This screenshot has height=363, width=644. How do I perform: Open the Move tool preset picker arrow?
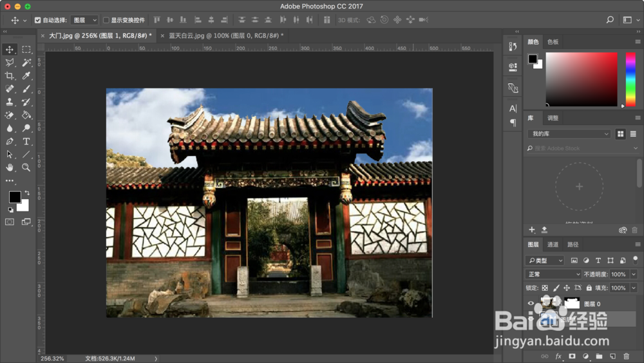(24, 20)
